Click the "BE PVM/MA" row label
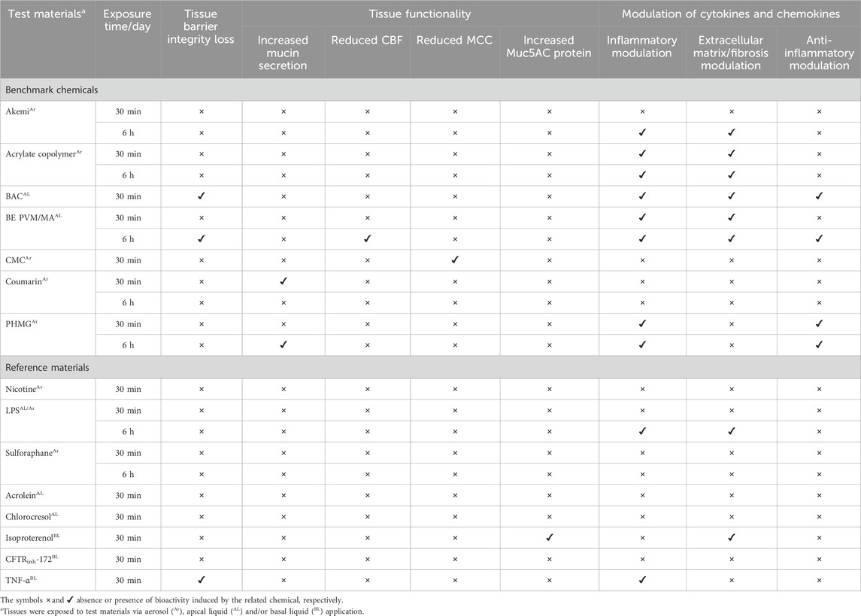861x616 pixels. click(x=34, y=218)
